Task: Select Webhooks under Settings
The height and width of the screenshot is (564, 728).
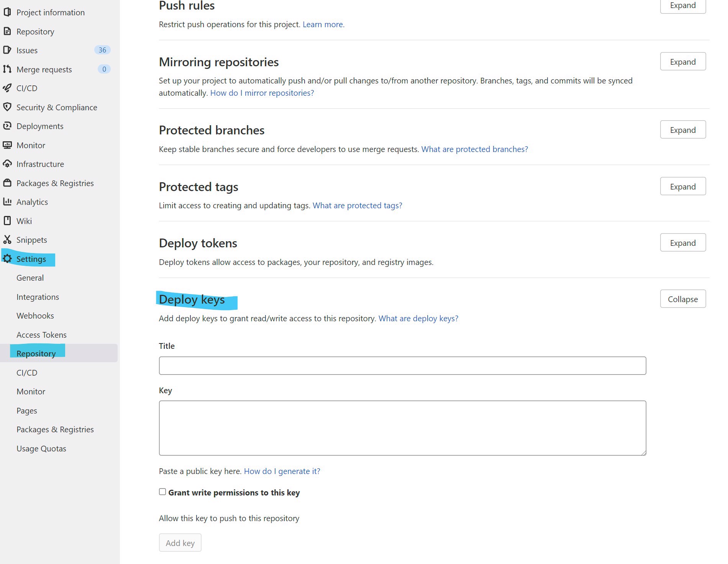Action: click(x=35, y=316)
